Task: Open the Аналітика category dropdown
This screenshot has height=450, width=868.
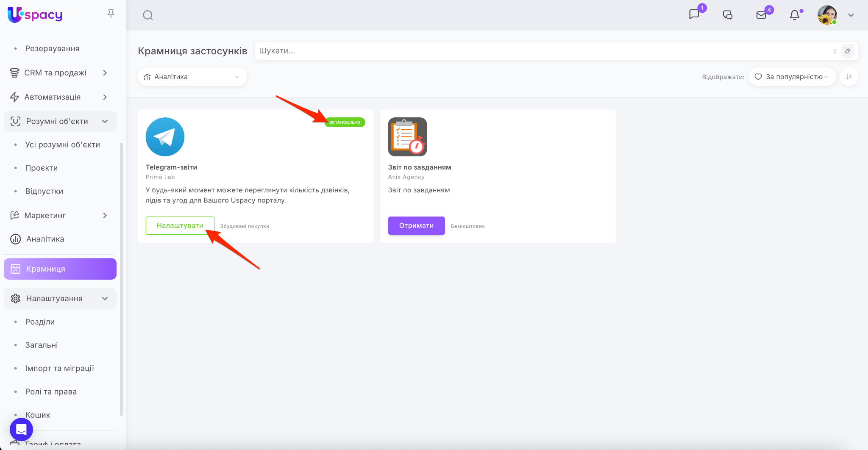Action: [x=192, y=77]
